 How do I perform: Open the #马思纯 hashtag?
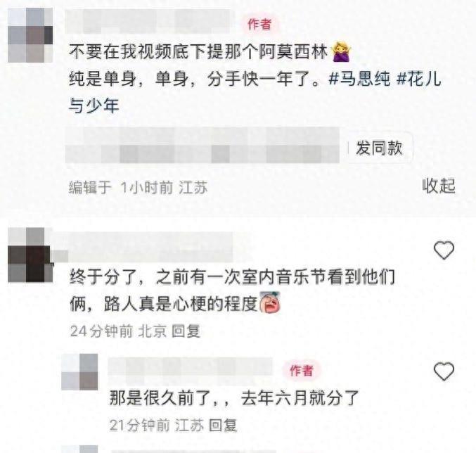pos(359,79)
